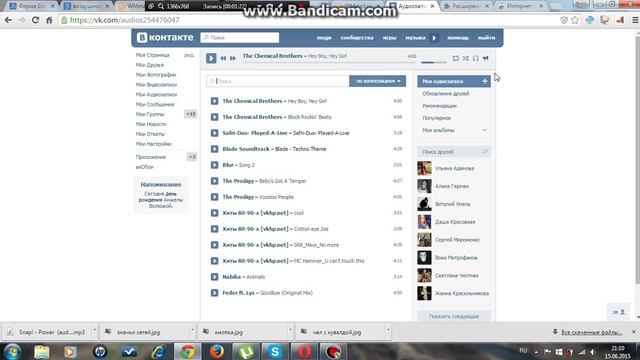Image resolution: width=640 pixels, height=360 pixels.
Task: Open Firefox from the taskbar
Action: [x=217, y=351]
